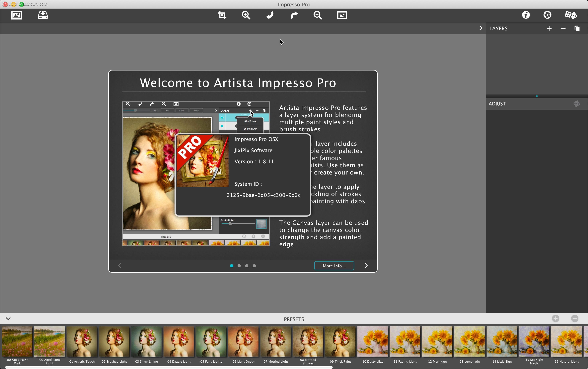The width and height of the screenshot is (588, 369).
Task: Zoom out with the magnifier minus icon
Action: pyautogui.click(x=318, y=15)
